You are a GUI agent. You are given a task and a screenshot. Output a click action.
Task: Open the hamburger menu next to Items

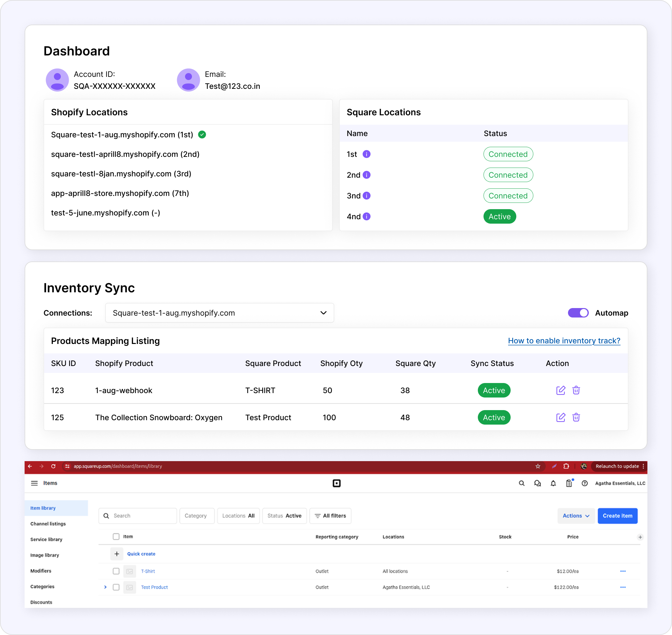34,483
